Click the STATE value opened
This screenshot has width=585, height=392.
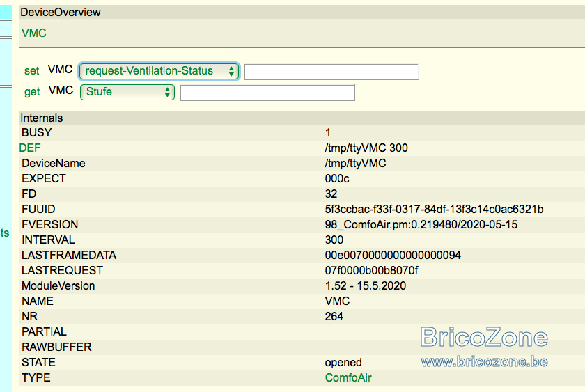tap(343, 363)
